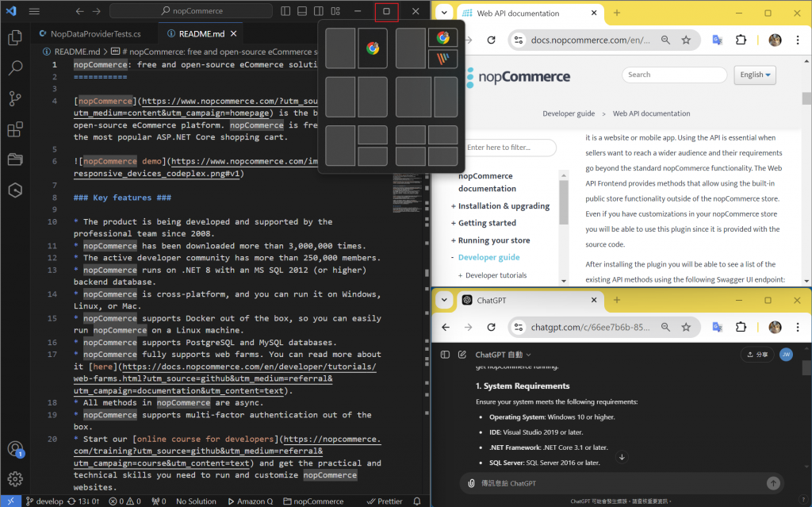Toggle the secondary side bar in VS Code
Screen dimensions: 812x507
click(x=319, y=11)
